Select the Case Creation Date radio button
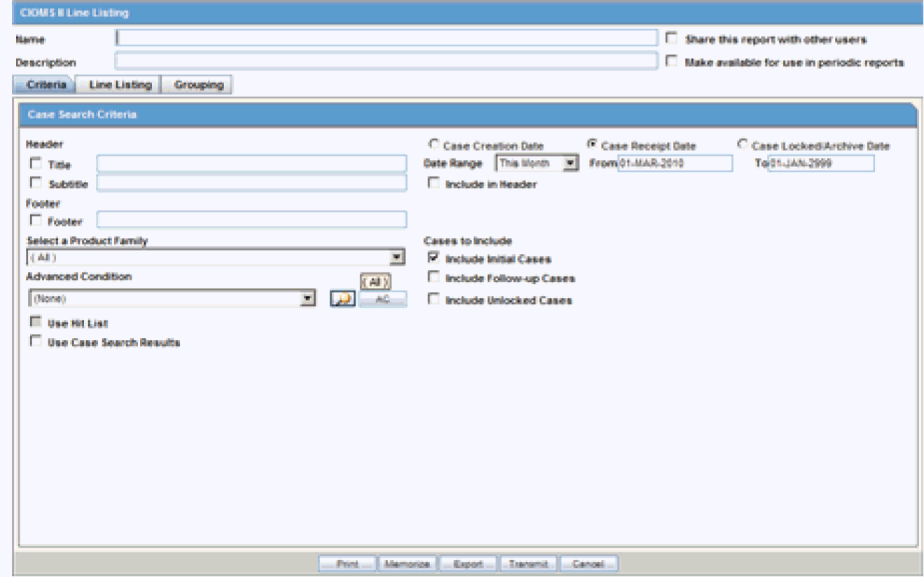This screenshot has height=577, width=924. click(434, 145)
